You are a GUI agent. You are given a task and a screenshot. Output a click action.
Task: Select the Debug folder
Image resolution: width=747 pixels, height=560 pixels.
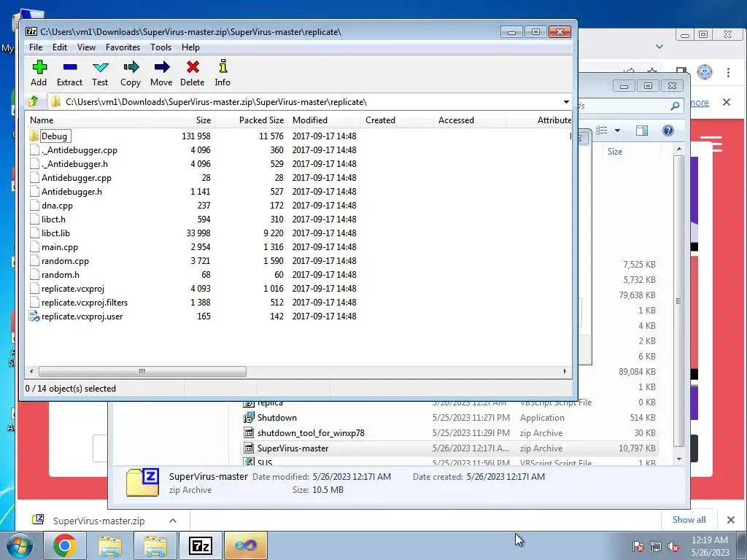54,136
